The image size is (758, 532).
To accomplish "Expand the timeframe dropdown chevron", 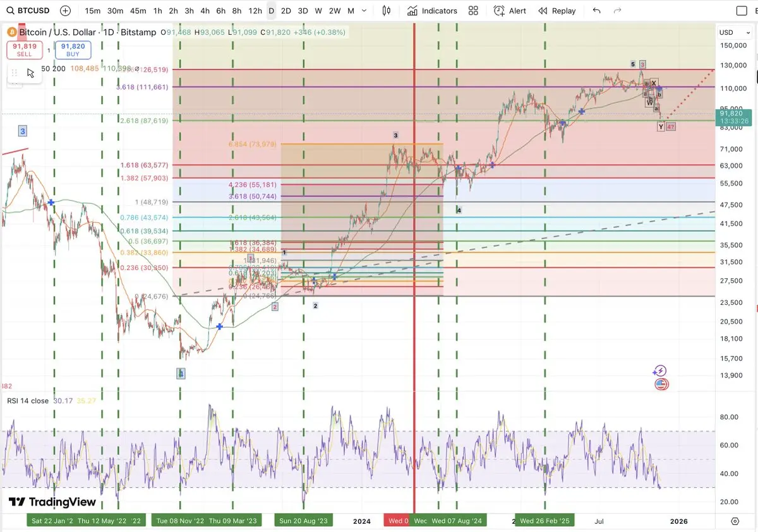I will pyautogui.click(x=365, y=11).
